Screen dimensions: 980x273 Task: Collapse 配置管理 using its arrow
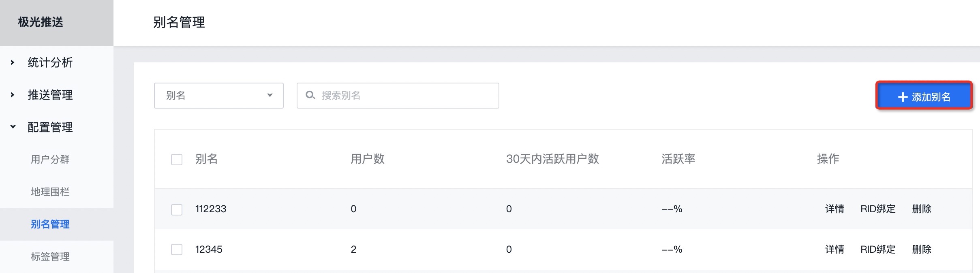(13, 127)
